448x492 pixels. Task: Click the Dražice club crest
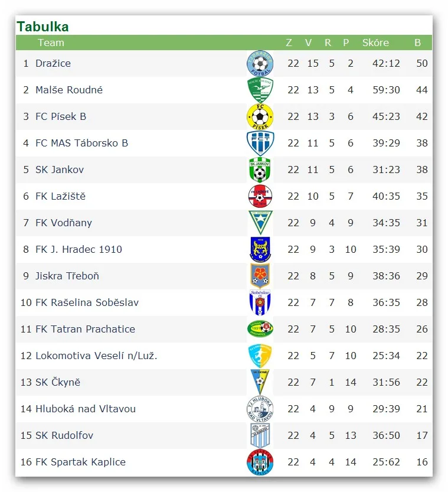260,63
